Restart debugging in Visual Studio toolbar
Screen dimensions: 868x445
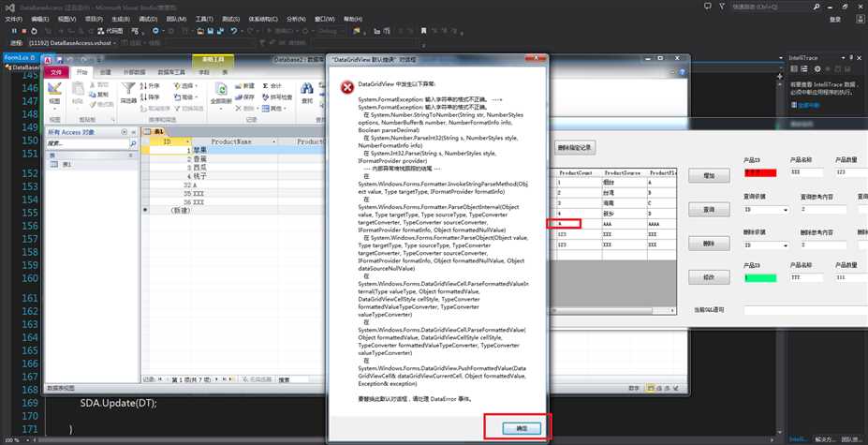[34, 31]
